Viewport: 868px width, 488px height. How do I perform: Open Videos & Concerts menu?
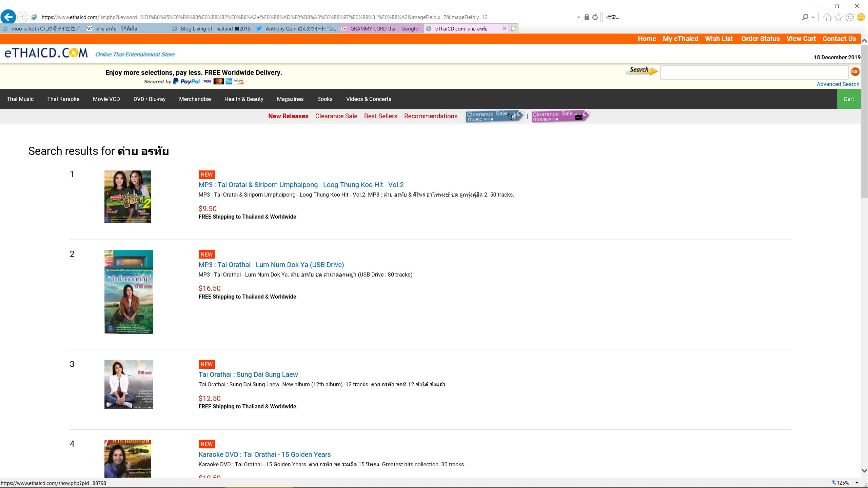click(369, 99)
